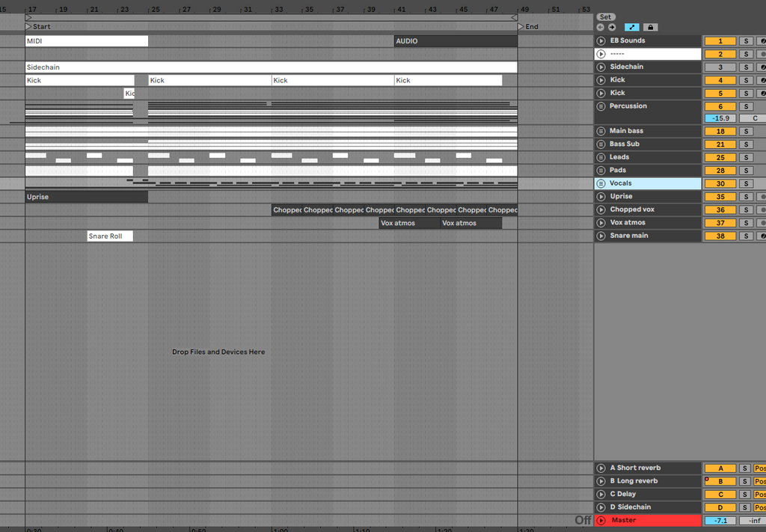Select the first Vox atmos clip
Viewport: 766px width, 532px height.
pyautogui.click(x=409, y=223)
